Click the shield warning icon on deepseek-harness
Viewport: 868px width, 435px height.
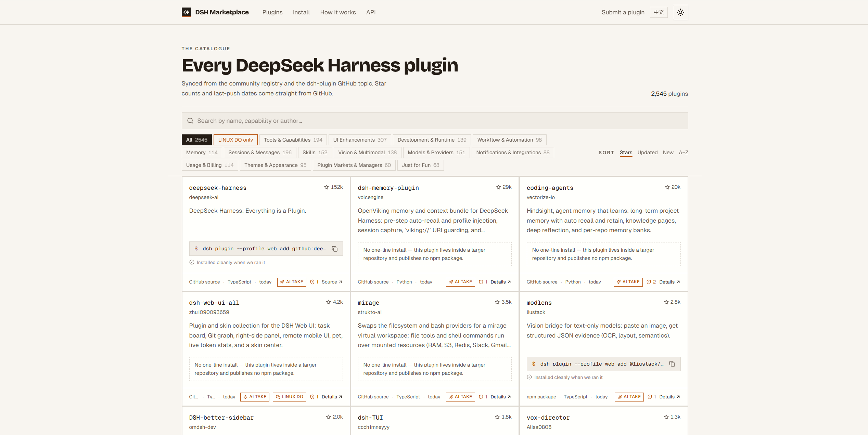pos(312,282)
